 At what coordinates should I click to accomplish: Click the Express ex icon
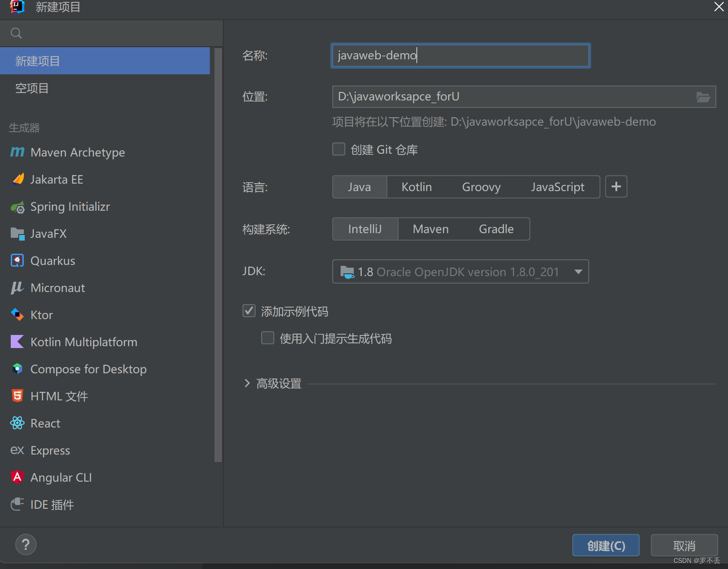click(17, 450)
